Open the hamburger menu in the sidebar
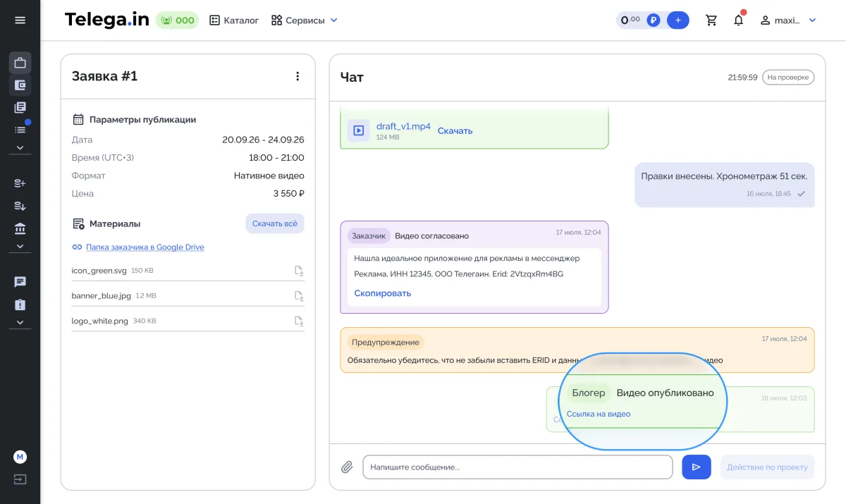 20,20
